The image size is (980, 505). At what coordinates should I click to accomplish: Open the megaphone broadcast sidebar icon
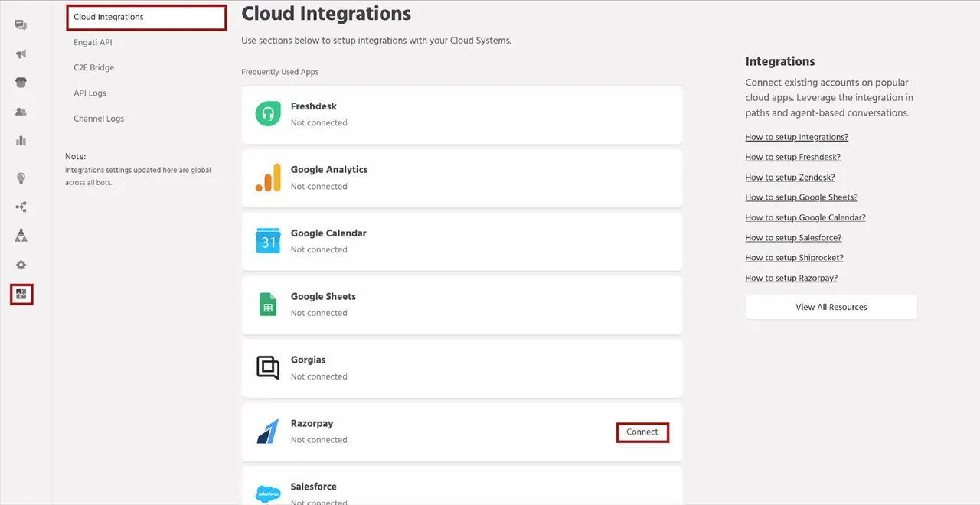click(21, 54)
